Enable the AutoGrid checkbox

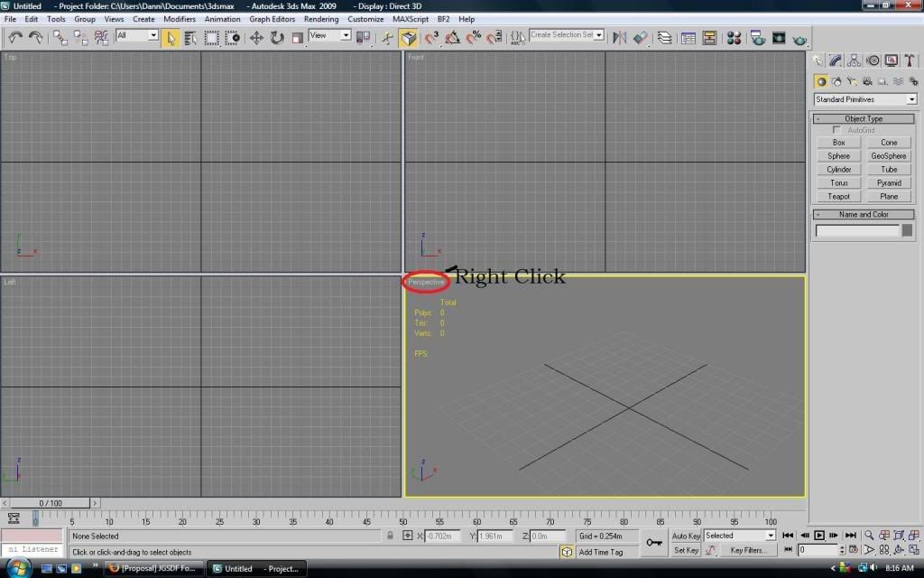point(837,130)
